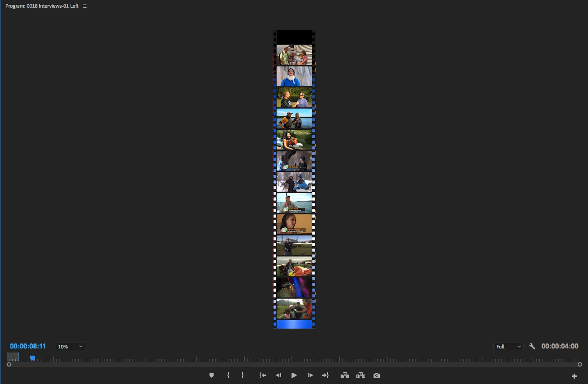Screen dimensions: 588x384
Task: Click the duration timecode 00:00:04:00
Action: click(x=560, y=346)
